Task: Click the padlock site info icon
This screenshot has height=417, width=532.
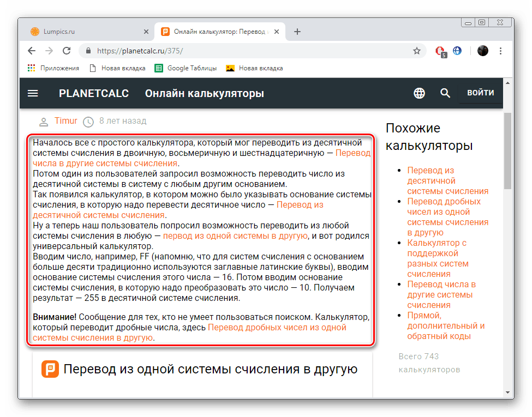Action: [88, 51]
